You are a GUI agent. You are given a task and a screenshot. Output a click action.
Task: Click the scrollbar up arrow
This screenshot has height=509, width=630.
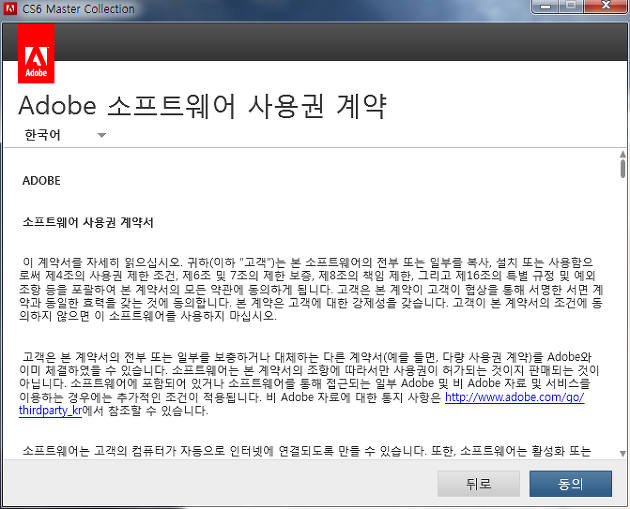[622, 154]
